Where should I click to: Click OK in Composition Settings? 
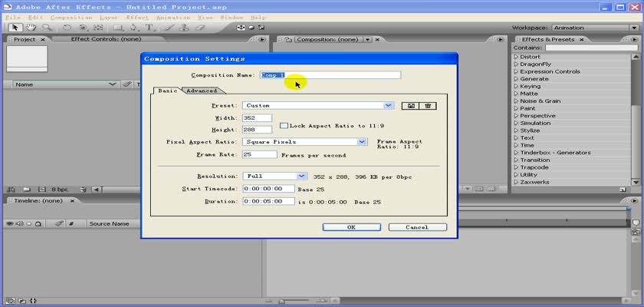click(352, 227)
